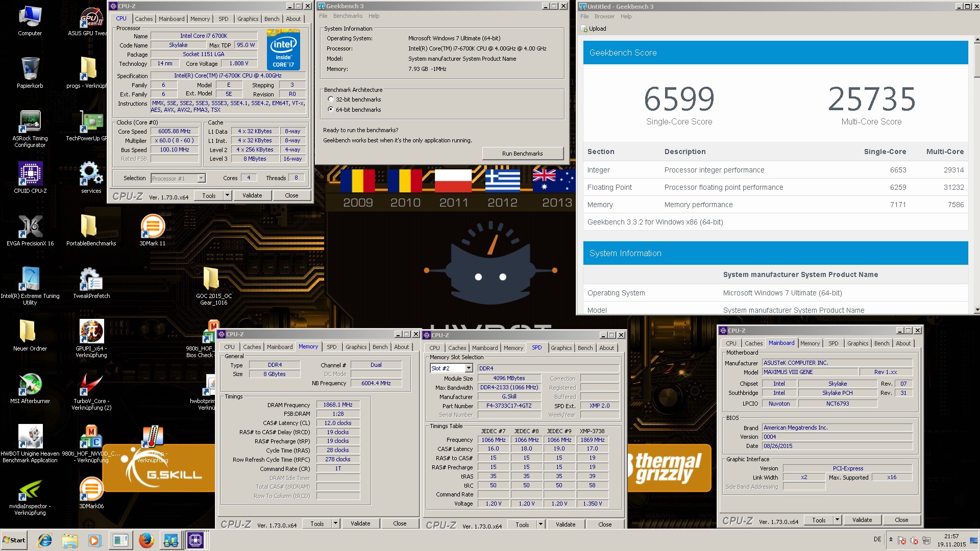Click the Memory row in Geekbench results table
This screenshot has width=980, height=551.
point(775,205)
